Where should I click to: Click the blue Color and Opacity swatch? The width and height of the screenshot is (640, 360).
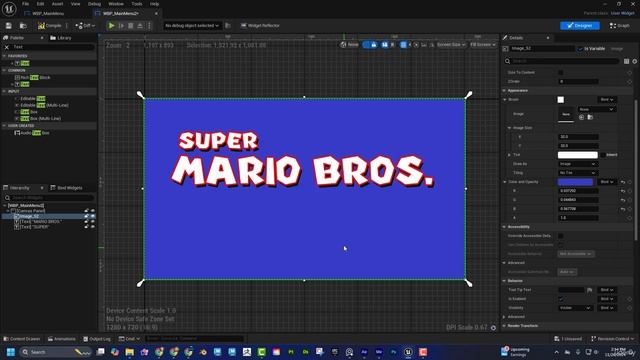575,182
